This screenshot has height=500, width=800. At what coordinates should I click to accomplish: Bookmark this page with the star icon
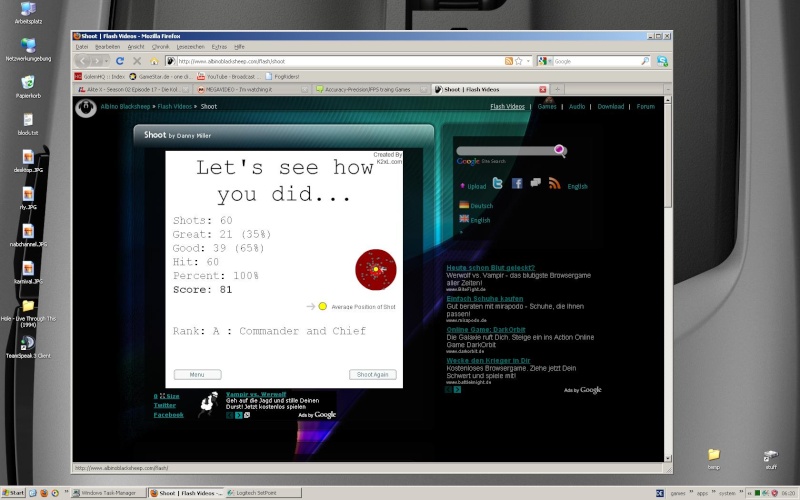click(x=518, y=61)
